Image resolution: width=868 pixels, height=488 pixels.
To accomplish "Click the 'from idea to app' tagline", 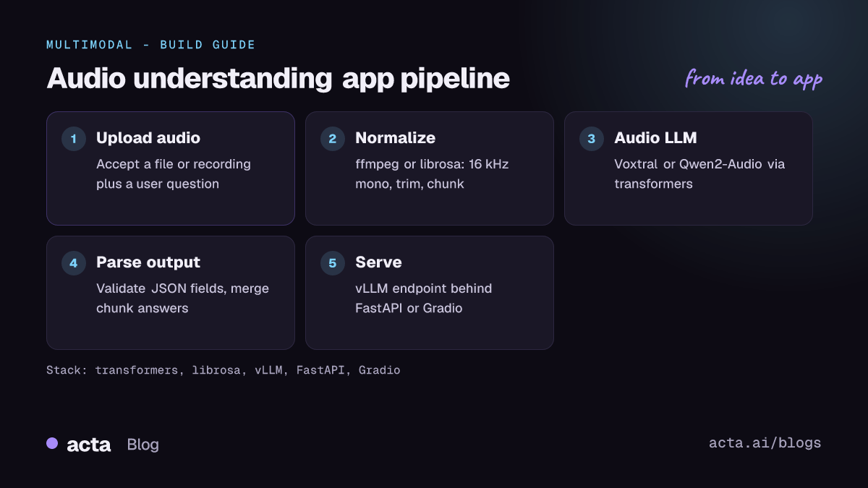I will [754, 78].
